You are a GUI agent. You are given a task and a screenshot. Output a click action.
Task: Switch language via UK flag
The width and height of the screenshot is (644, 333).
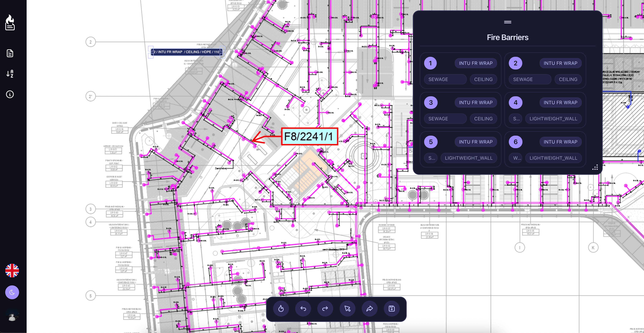[12, 270]
